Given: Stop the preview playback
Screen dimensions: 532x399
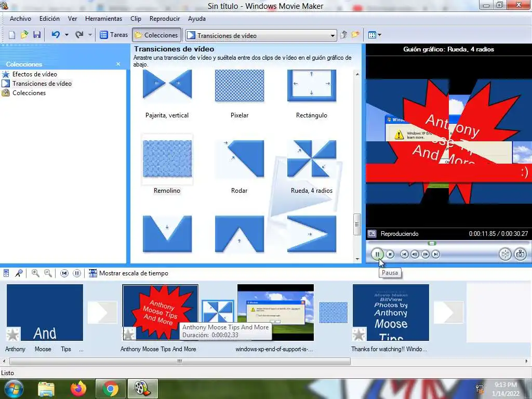Looking at the screenshot, I should pos(390,254).
